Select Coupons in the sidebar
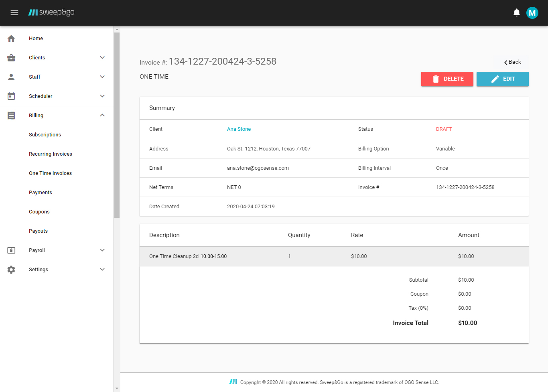The width and height of the screenshot is (548, 392). click(x=39, y=212)
